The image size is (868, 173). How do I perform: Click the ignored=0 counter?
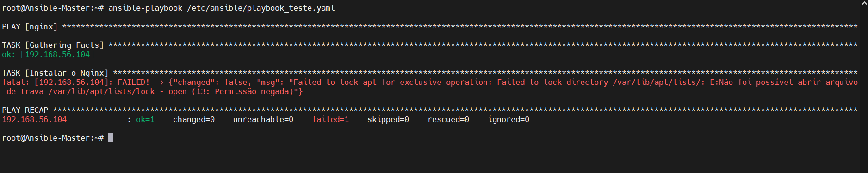tap(508, 119)
